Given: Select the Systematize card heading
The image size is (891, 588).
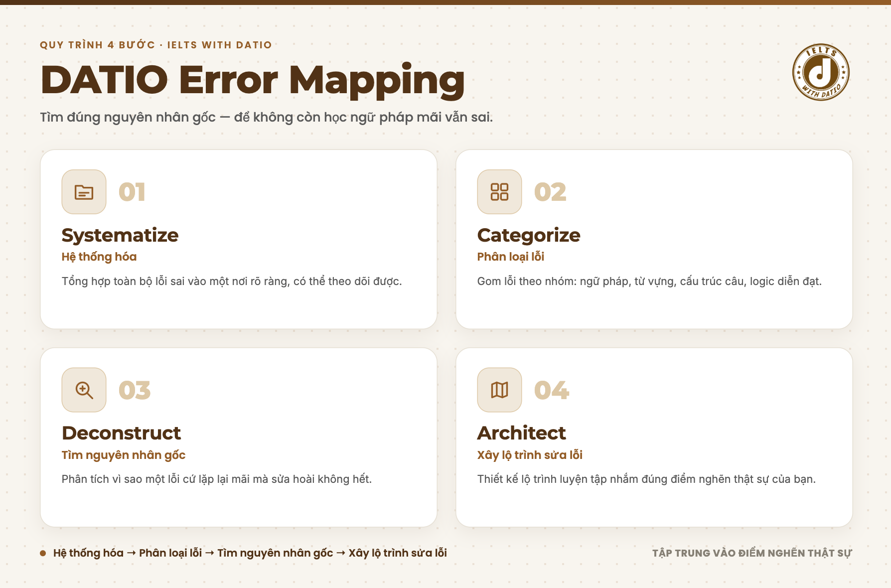Looking at the screenshot, I should click(120, 235).
